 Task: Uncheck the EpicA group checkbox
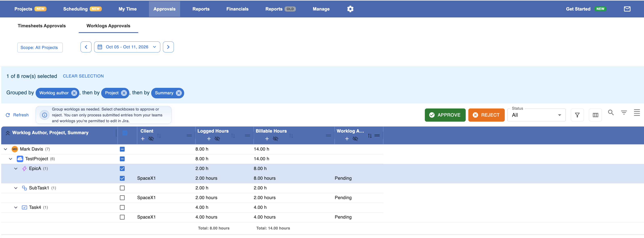coord(122,169)
